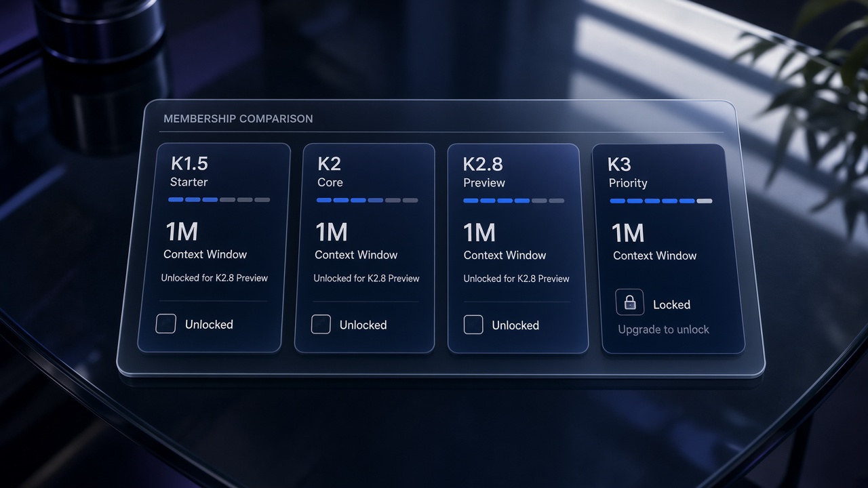Image resolution: width=868 pixels, height=488 pixels.
Task: Click the "Preview" tier label under the K2.8 title
Action: [x=484, y=183]
